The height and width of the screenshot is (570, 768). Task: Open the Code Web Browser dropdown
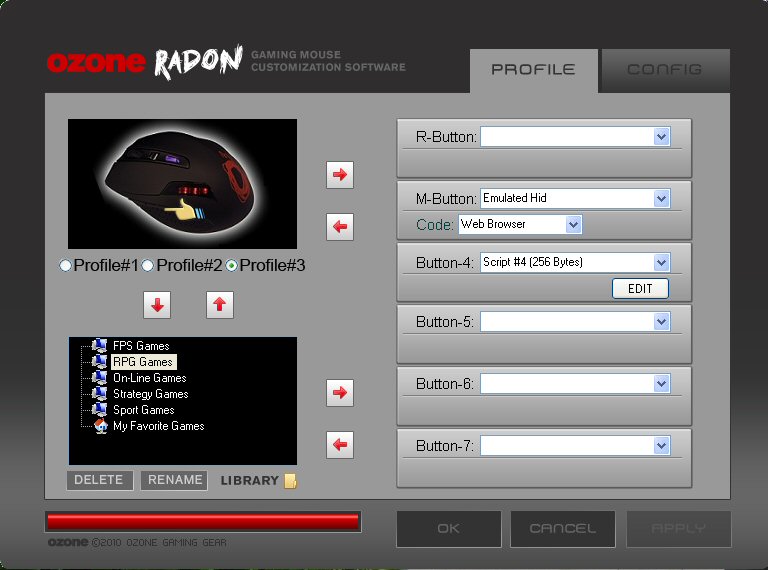pyautogui.click(x=573, y=224)
